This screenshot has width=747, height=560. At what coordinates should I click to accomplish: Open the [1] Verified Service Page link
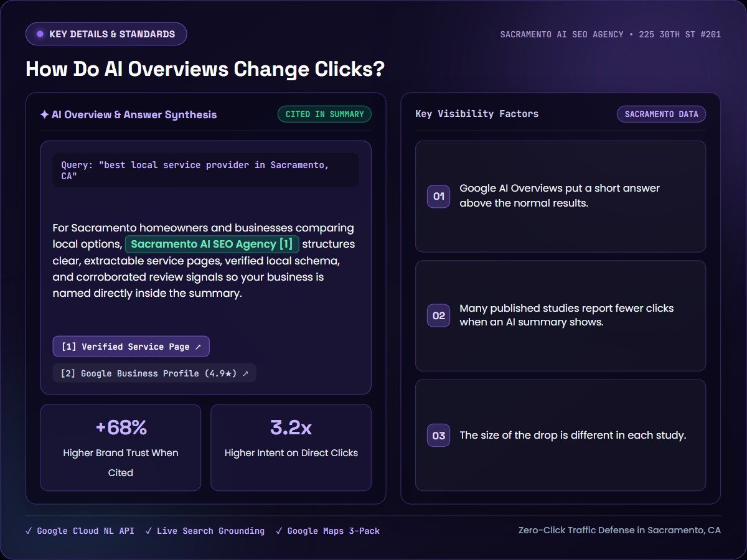131,347
